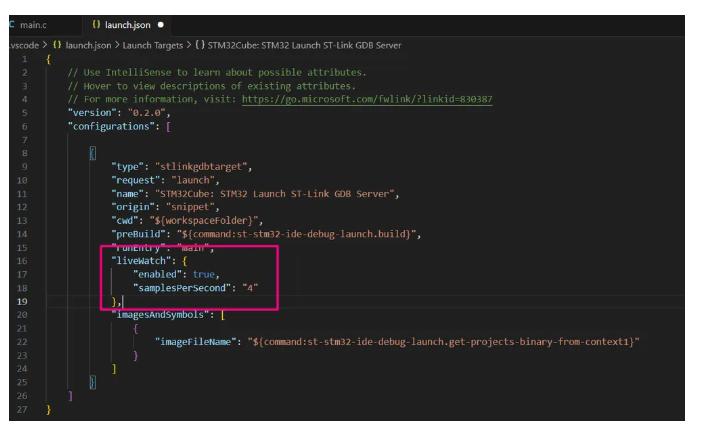Screen dimensions: 702x433
Task: Click the "imagesAndSymbols" key
Action: point(160,315)
